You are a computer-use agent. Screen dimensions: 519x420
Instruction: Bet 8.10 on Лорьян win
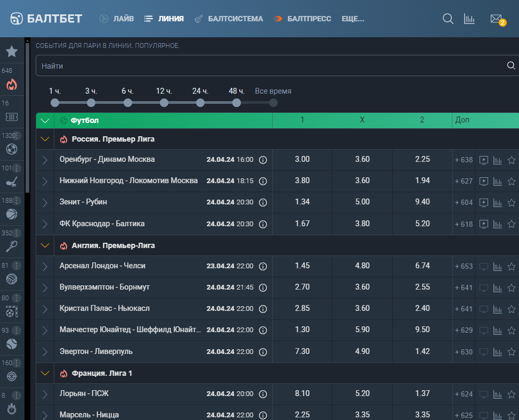(302, 393)
